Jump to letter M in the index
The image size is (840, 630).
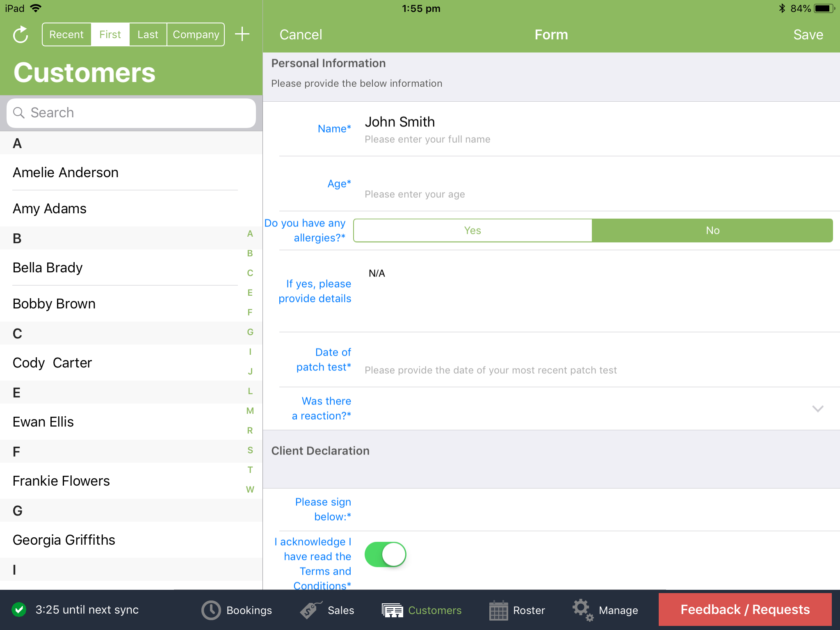coord(250,411)
